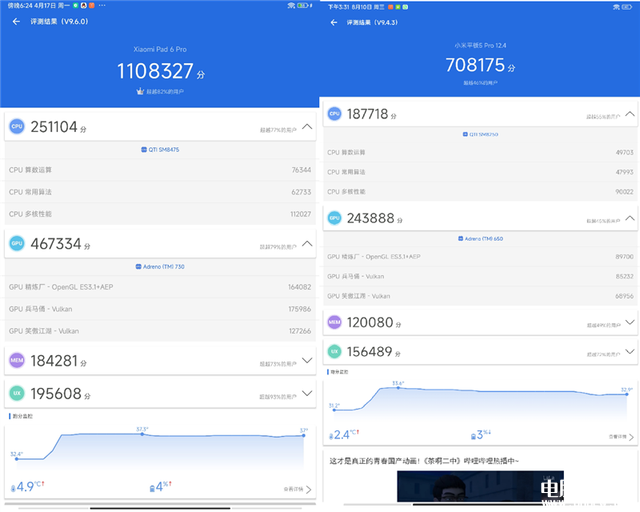Viewport: 640px width, 512px height.
Task: Click GPU 精炼厂 OpenGL row showing 164082
Action: coord(160,287)
